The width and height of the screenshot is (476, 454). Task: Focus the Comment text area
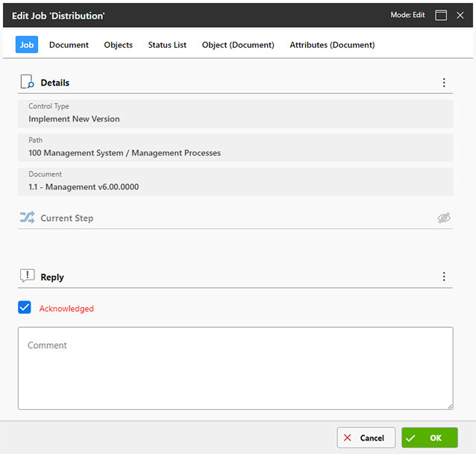click(235, 368)
